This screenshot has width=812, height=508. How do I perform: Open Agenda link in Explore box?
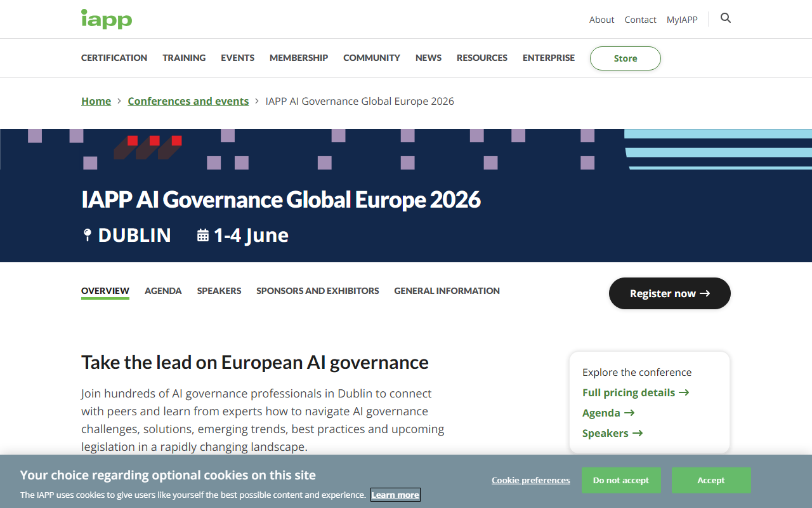608,413
